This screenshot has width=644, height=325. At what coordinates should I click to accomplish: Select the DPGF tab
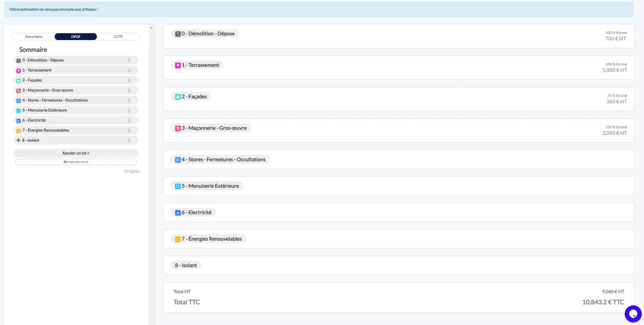[x=76, y=37]
